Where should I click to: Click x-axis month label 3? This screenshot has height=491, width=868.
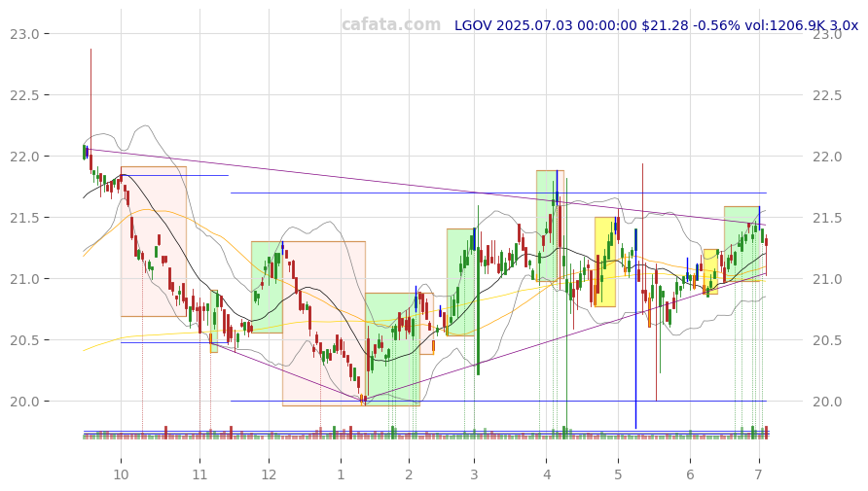474,474
